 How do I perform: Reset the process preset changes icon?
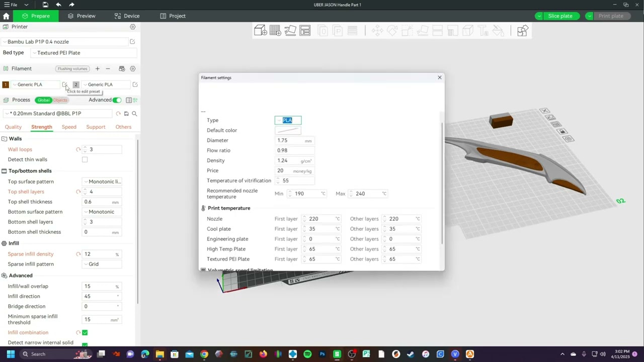[x=118, y=114]
